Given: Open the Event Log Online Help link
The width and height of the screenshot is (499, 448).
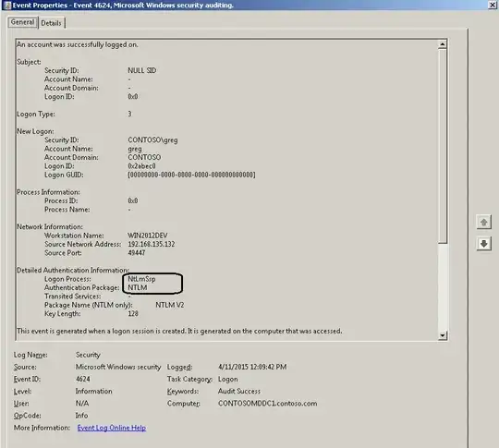Looking at the screenshot, I should point(112,428).
